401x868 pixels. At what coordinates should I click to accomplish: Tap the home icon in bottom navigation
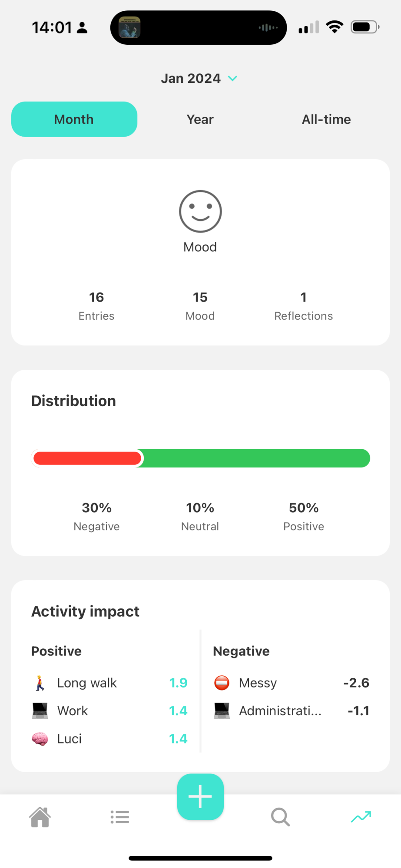coord(40,817)
